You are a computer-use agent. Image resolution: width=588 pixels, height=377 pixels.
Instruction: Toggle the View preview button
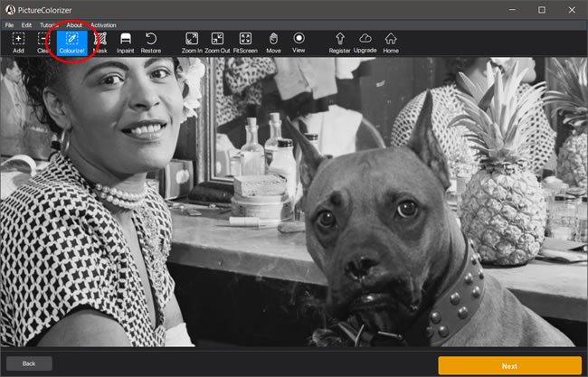299,42
